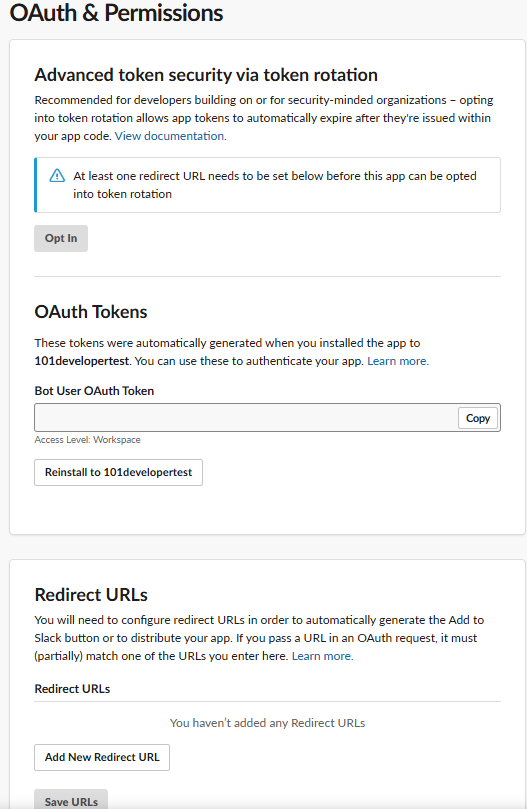Add a new redirect URL
This screenshot has height=809, width=527.
[102, 757]
